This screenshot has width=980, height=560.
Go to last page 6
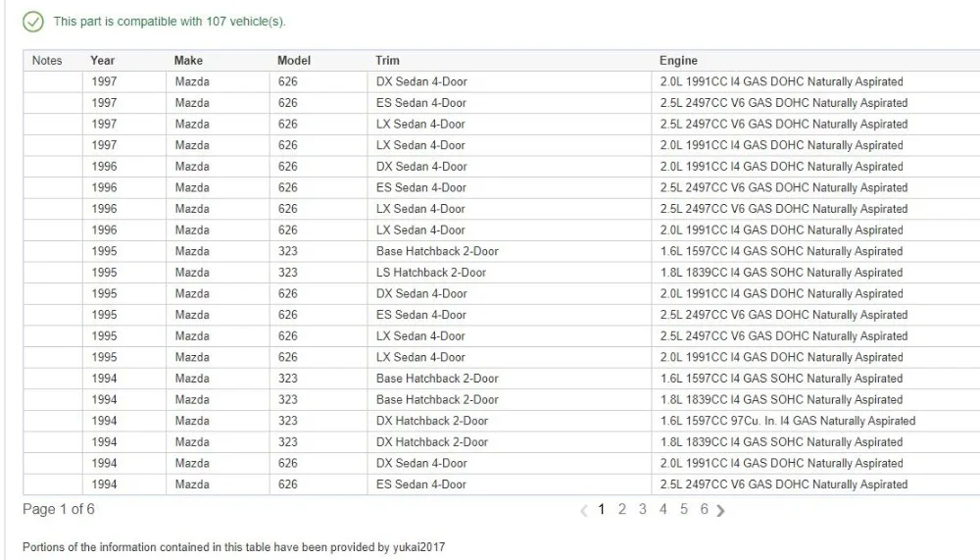(705, 509)
